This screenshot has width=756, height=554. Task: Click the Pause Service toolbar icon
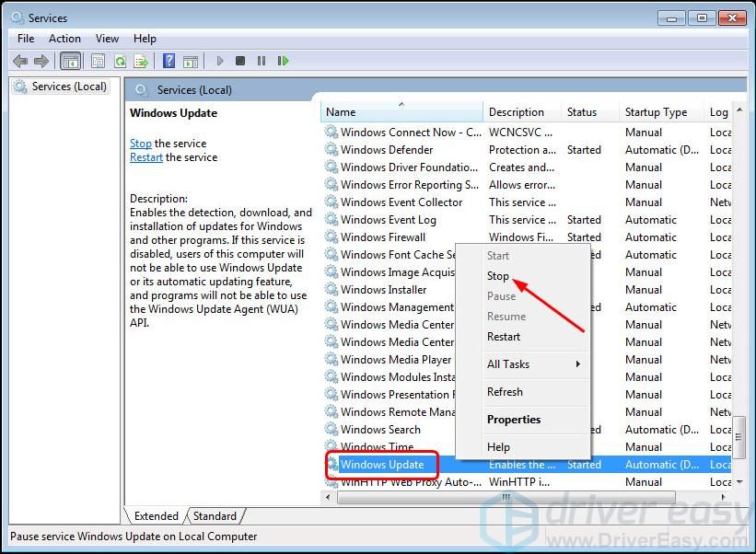pyautogui.click(x=262, y=61)
